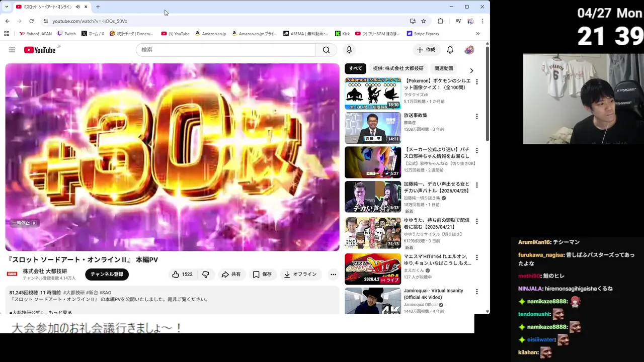Open options menu for Jamiroquai Virtual Insanity video
The width and height of the screenshot is (644, 362).
pyautogui.click(x=476, y=292)
